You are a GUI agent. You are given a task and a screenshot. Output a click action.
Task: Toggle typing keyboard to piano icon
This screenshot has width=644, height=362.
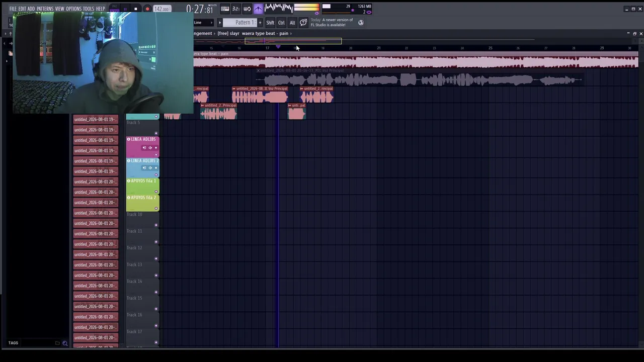pyautogui.click(x=225, y=9)
